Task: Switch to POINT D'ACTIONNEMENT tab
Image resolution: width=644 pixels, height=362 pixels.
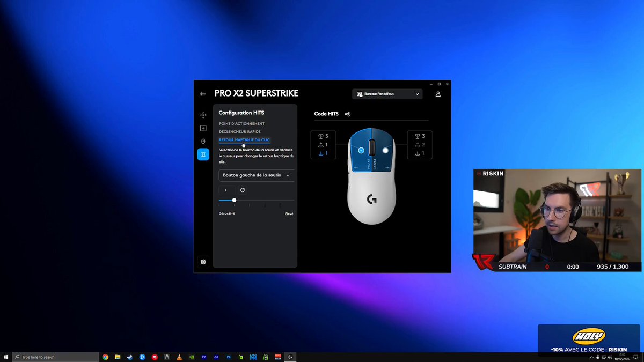Action: (x=241, y=124)
